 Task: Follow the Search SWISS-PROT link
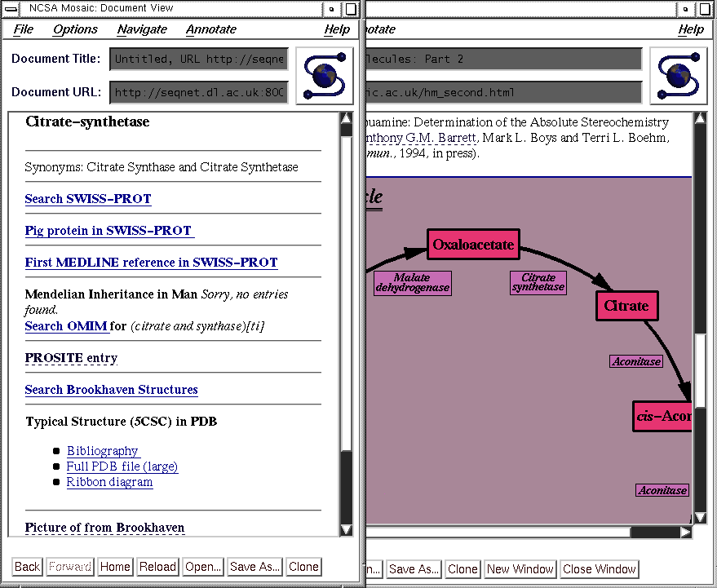88,199
